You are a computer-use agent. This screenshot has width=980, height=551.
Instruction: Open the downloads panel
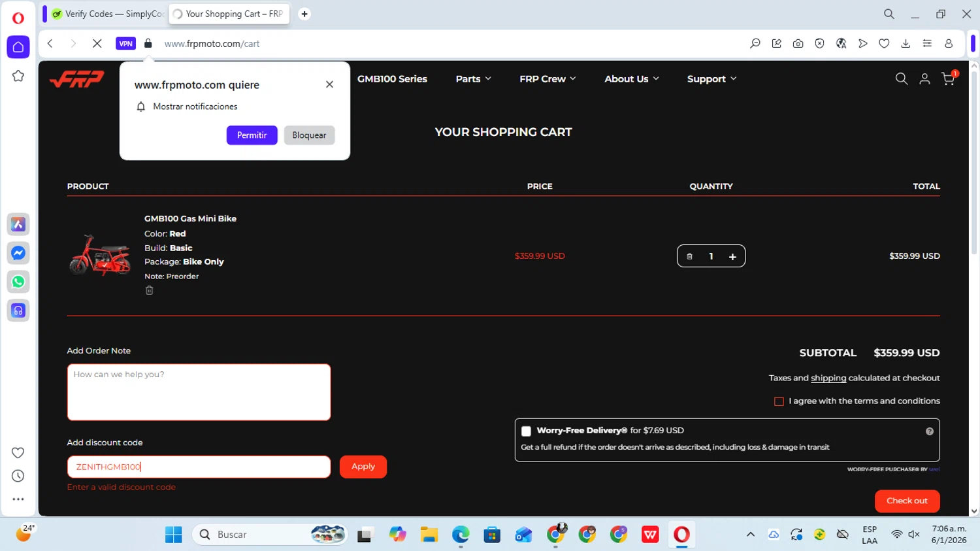tap(906, 44)
